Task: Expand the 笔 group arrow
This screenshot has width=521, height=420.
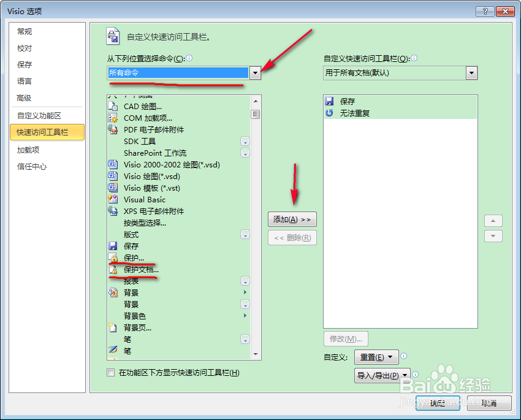Action: point(245,339)
